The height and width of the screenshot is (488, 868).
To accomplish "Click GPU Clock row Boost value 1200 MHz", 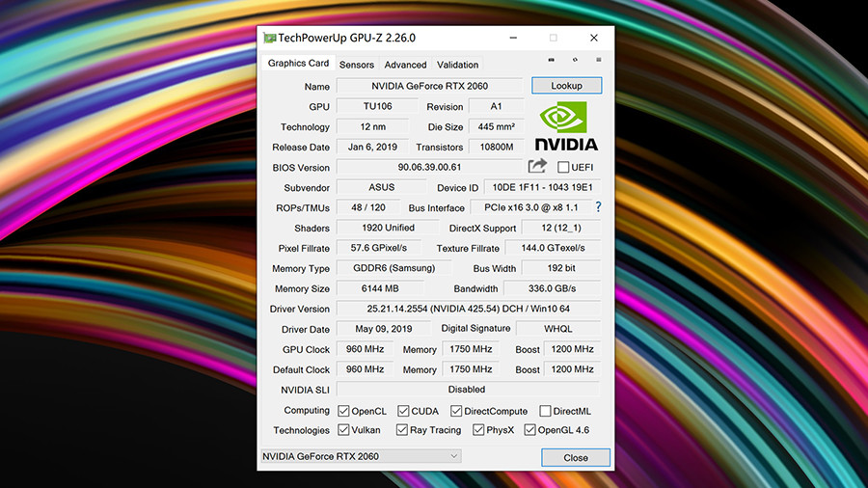I will [x=572, y=349].
